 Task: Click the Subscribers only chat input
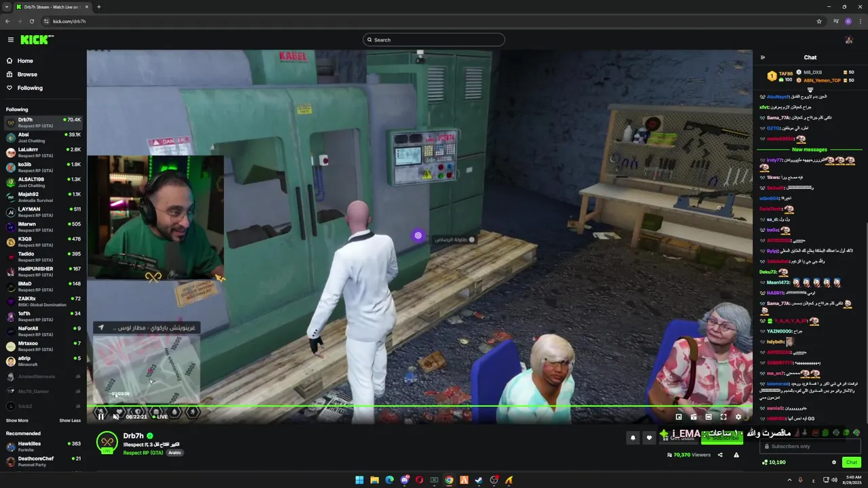tap(810, 446)
